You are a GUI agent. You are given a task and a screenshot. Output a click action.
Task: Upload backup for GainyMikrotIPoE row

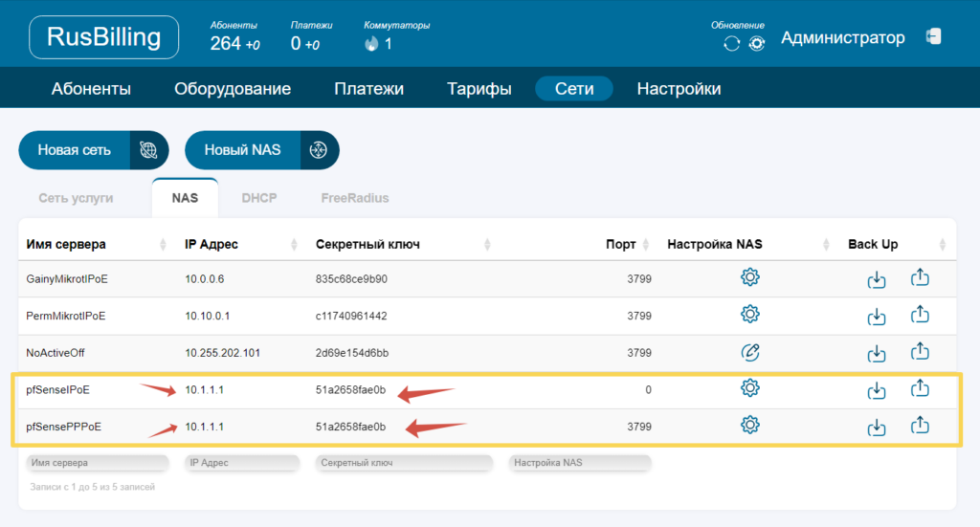pos(920,278)
